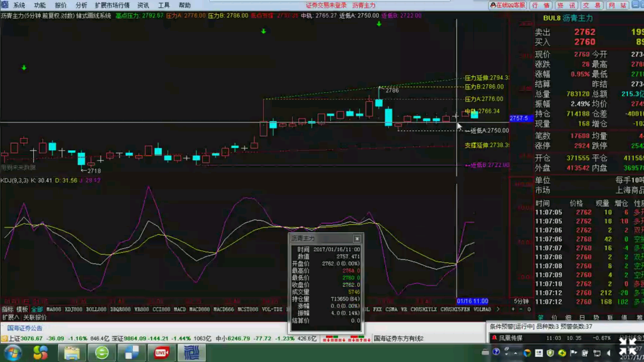Image resolution: width=644 pixels, height=362 pixels.
Task: Click the 凤凰传媒 alert bell icon
Action: pos(494,338)
